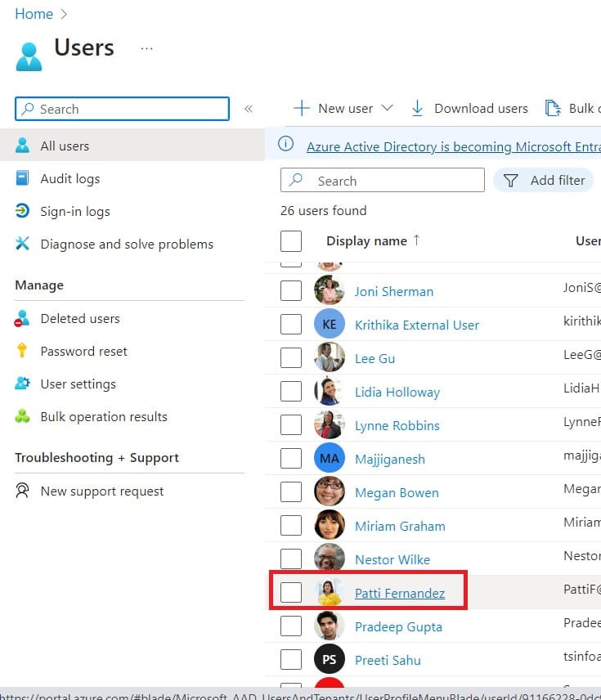Viewport: 601px width, 700px height.
Task: Check the box for Joni Sherman
Action: (291, 290)
